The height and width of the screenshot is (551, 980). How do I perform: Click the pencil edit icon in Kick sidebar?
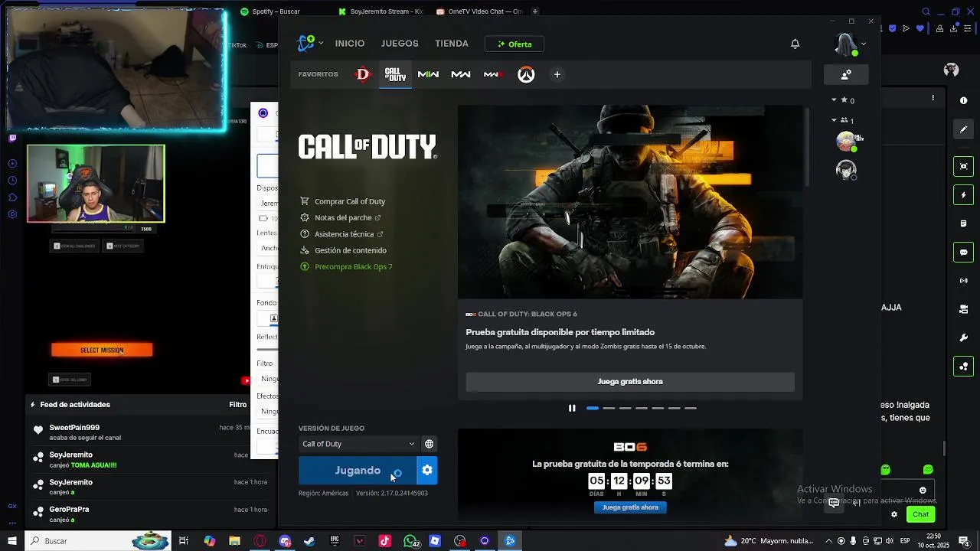click(963, 129)
